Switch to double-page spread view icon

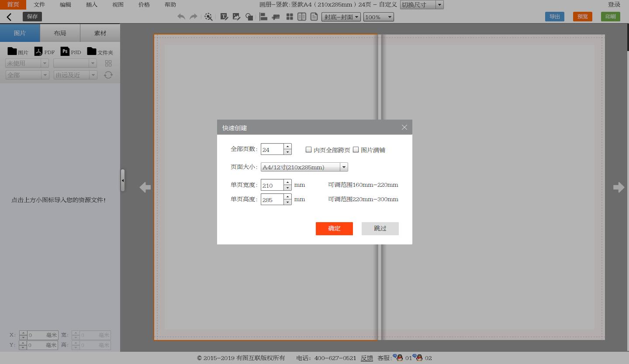pyautogui.click(x=301, y=17)
